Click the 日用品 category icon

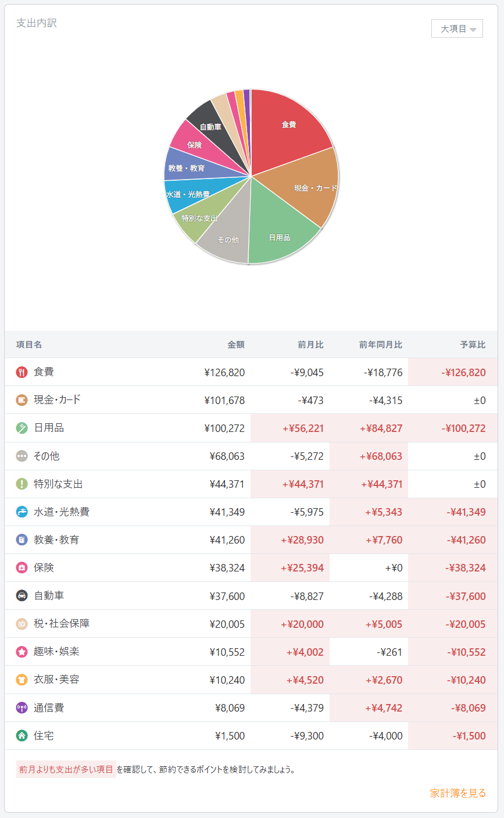point(22,428)
